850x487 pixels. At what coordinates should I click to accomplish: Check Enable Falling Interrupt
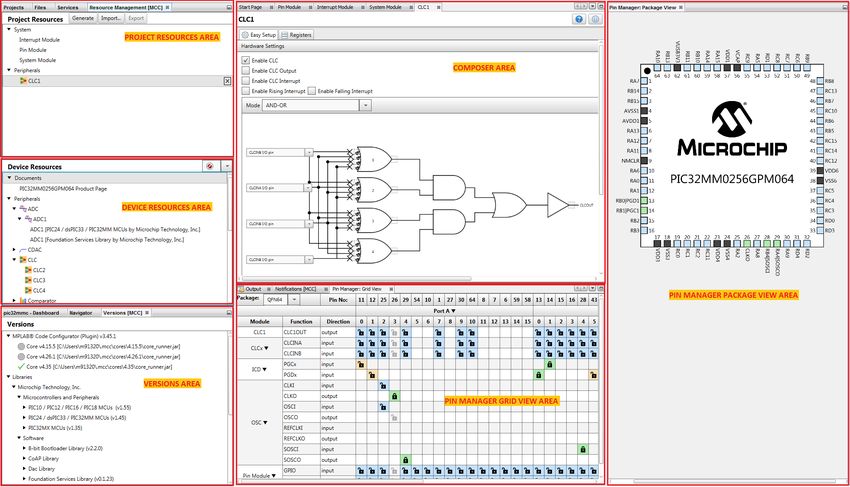point(312,91)
